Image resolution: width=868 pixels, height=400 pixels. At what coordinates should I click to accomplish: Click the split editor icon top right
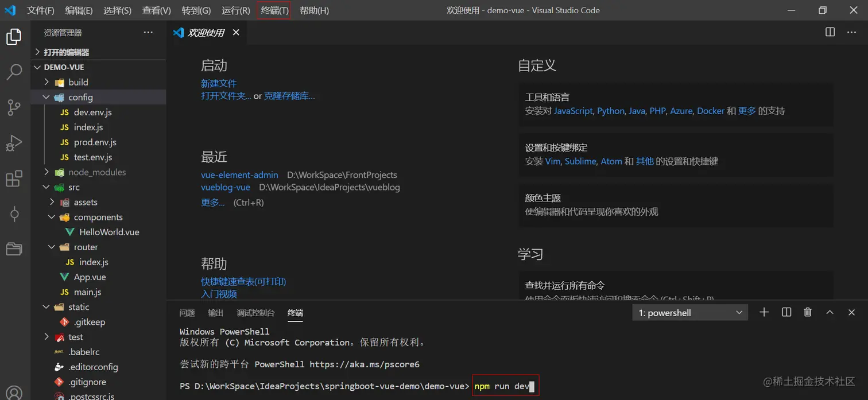click(x=830, y=32)
